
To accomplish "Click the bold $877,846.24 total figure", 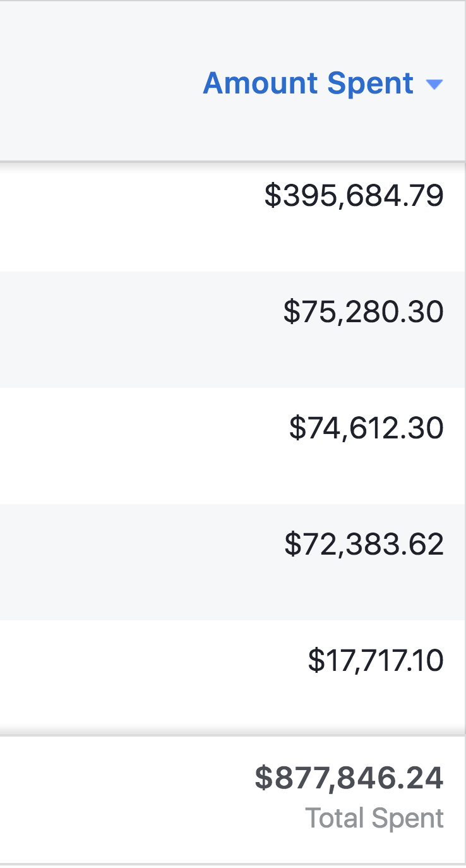I will tap(349, 778).
